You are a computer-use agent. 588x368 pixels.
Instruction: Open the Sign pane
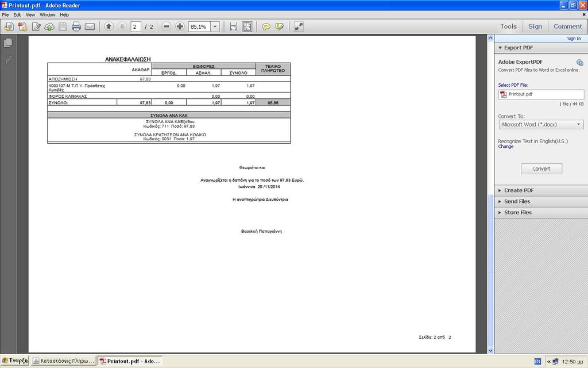tap(535, 26)
